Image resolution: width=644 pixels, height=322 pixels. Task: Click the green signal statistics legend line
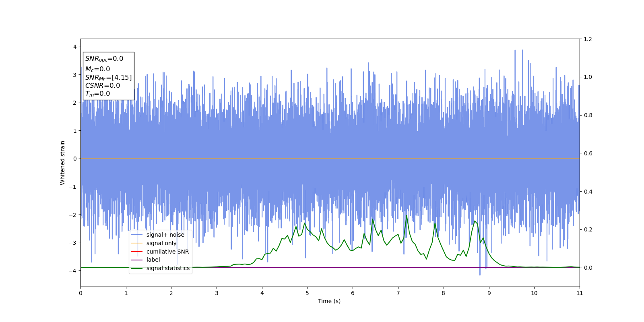137,268
